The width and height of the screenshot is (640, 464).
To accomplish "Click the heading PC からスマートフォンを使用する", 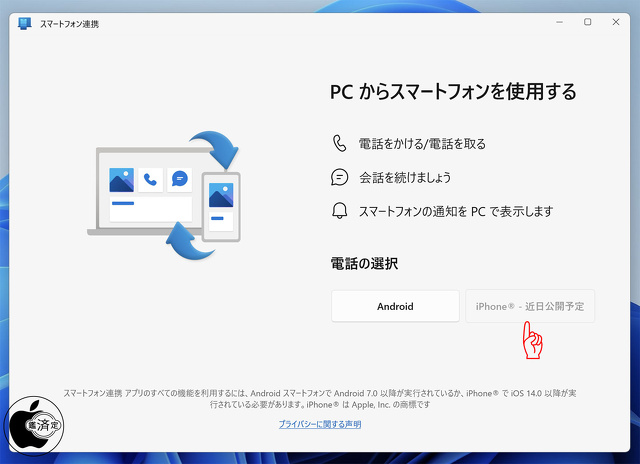I will [x=453, y=92].
